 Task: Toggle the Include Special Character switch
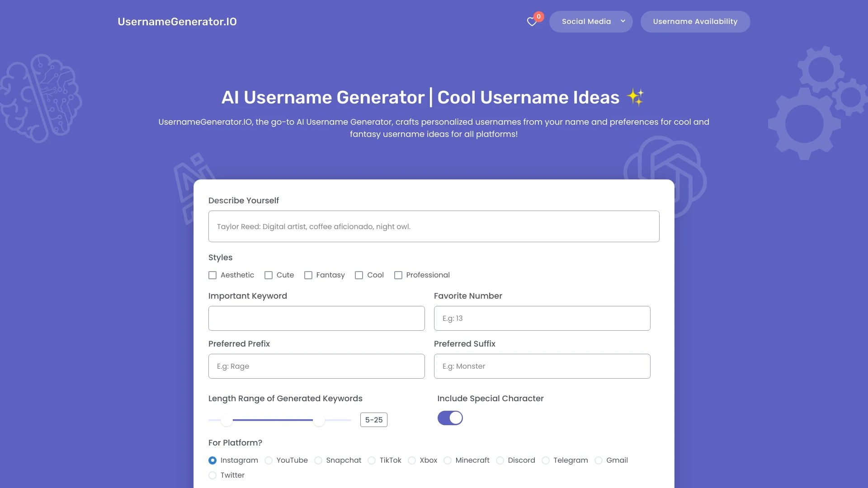[x=450, y=418]
